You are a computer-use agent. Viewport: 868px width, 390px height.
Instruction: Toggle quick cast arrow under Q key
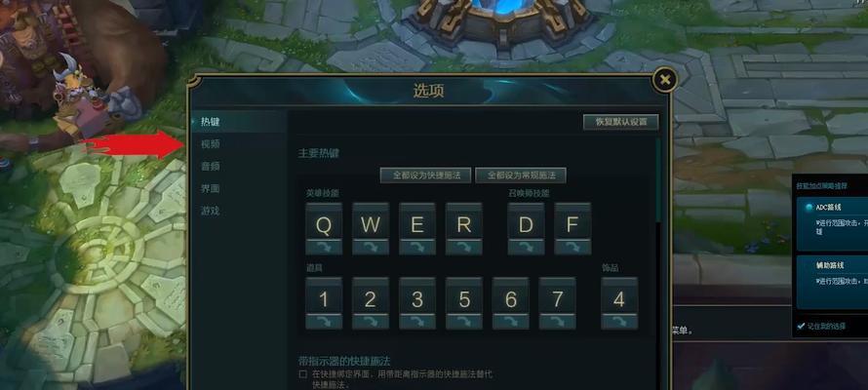324,248
